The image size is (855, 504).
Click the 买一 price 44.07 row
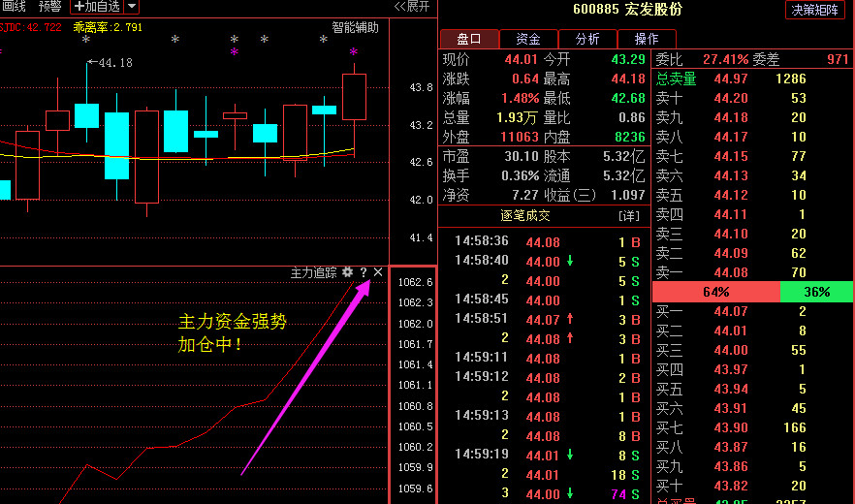[732, 311]
